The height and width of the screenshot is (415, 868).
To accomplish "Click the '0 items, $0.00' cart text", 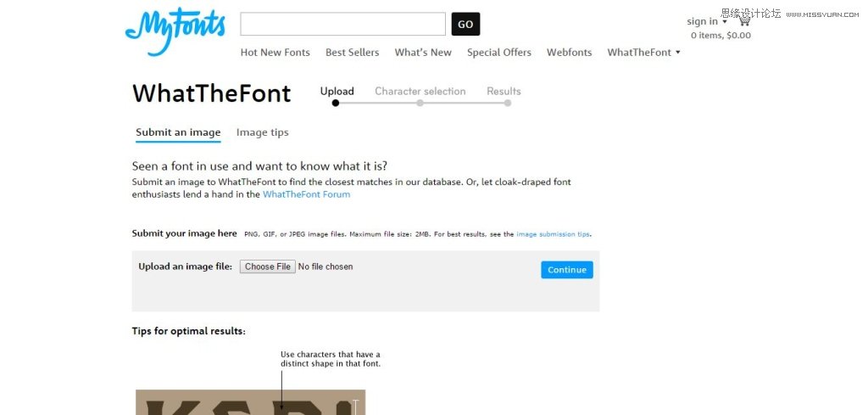I will coord(721,36).
